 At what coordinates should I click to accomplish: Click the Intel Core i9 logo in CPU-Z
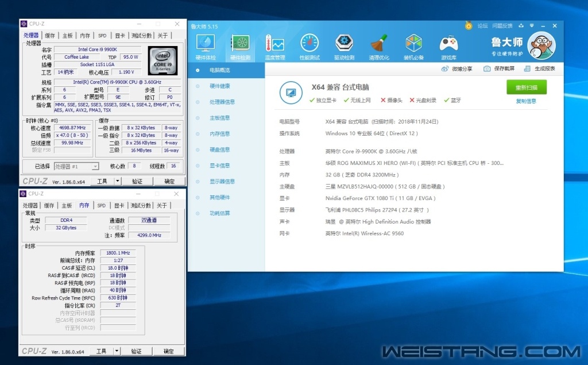pyautogui.click(x=163, y=61)
